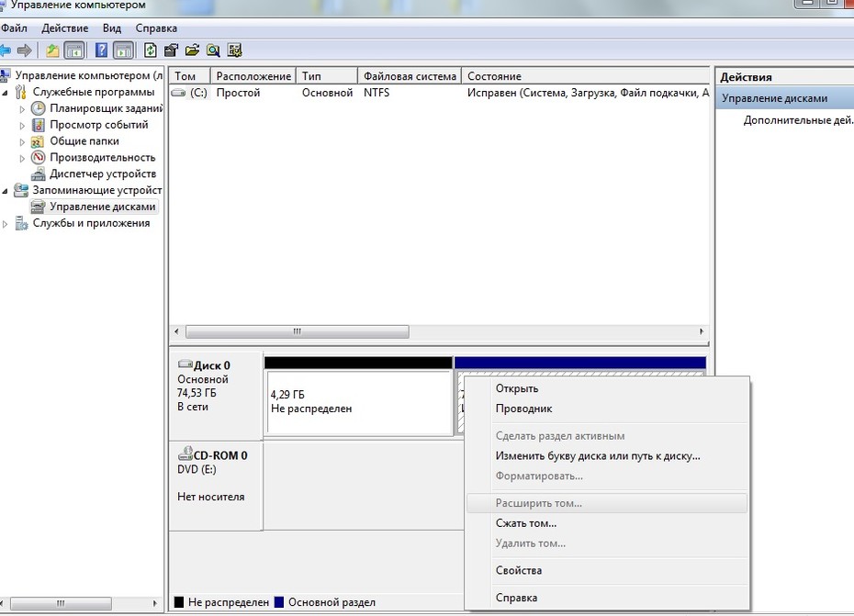Click the open folder toolbar icon
This screenshot has width=854, height=616.
pos(192,50)
